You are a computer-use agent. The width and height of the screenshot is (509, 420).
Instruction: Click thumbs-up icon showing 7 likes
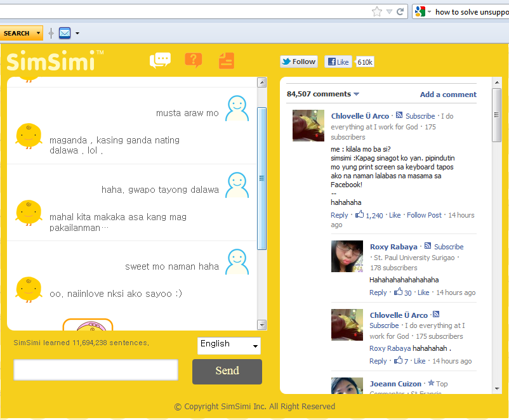point(399,360)
